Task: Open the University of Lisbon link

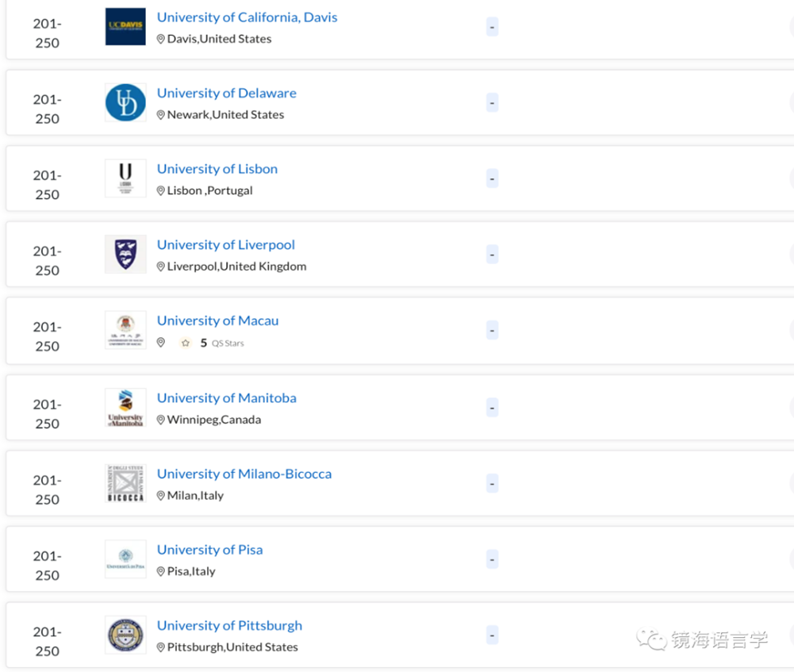Action: pos(217,169)
